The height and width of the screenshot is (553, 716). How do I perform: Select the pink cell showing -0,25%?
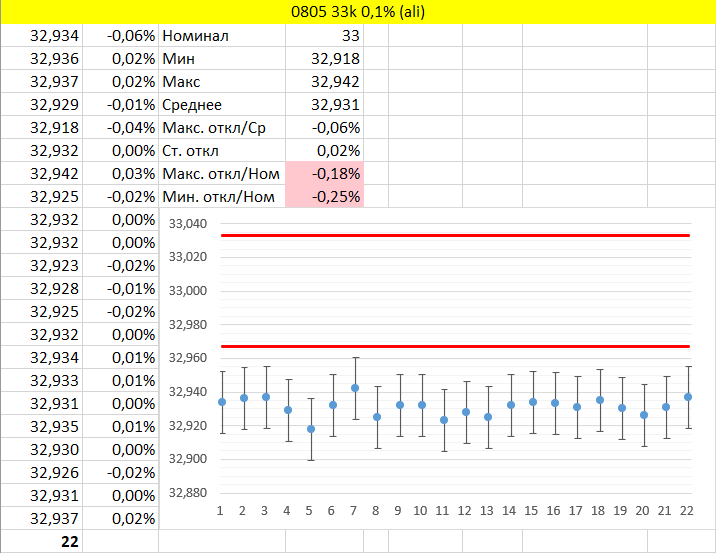point(324,197)
